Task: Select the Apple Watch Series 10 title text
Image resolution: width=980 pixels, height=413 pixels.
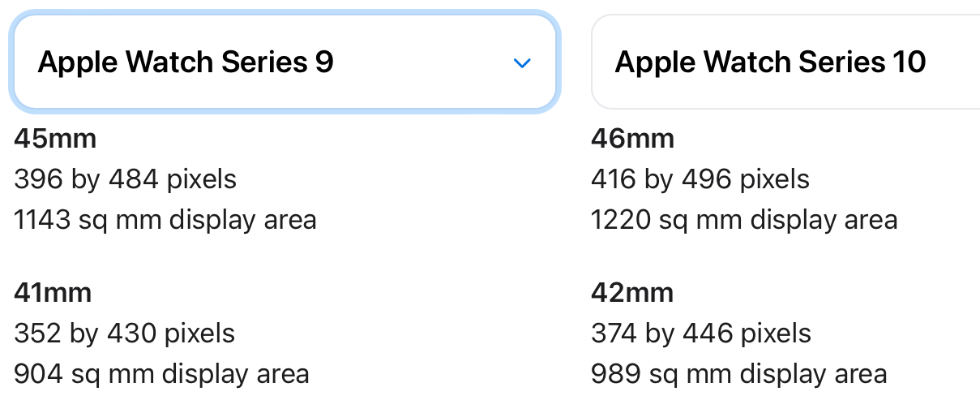Action: tap(770, 62)
